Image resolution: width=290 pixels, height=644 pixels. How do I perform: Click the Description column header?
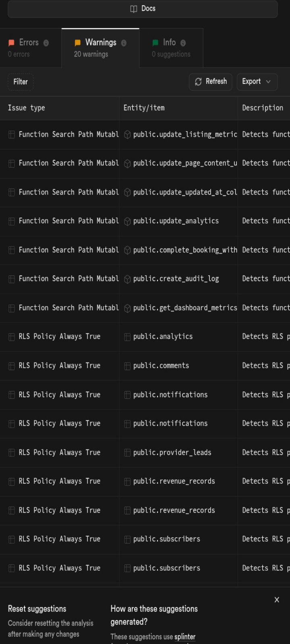[264, 108]
